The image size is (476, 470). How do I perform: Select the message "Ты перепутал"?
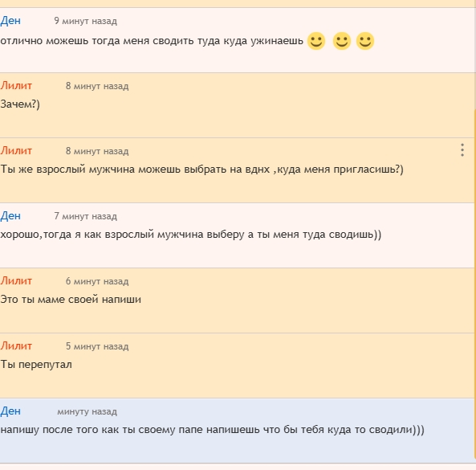point(36,365)
